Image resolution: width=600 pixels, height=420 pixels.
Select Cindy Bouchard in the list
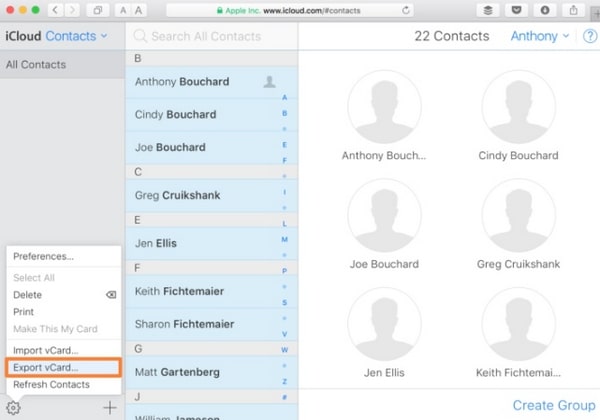pos(212,114)
